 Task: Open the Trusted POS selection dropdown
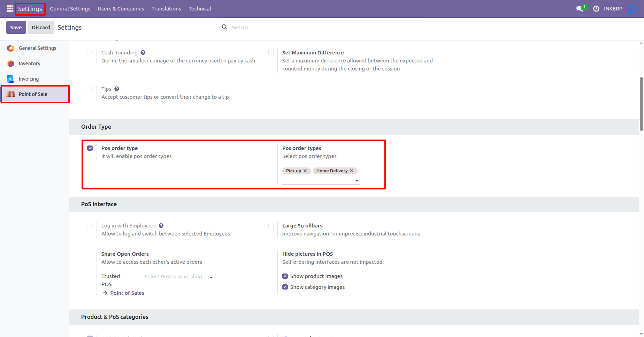pos(178,277)
